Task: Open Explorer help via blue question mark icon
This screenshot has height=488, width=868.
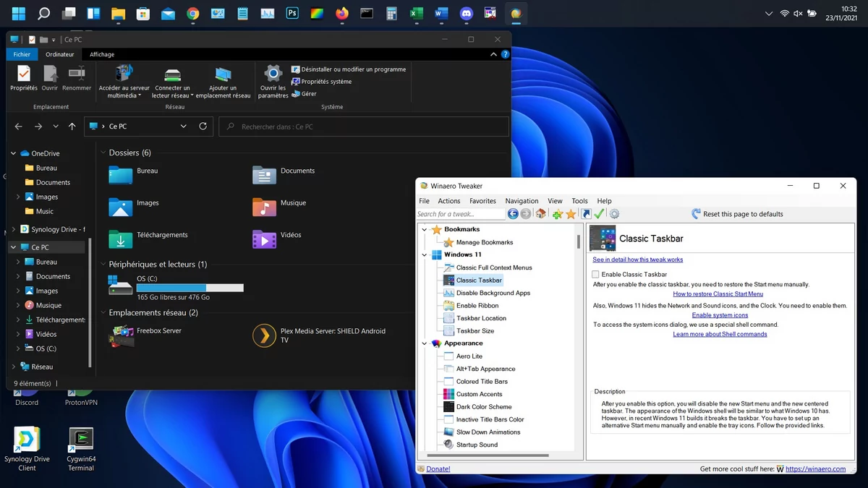Action: tap(505, 54)
